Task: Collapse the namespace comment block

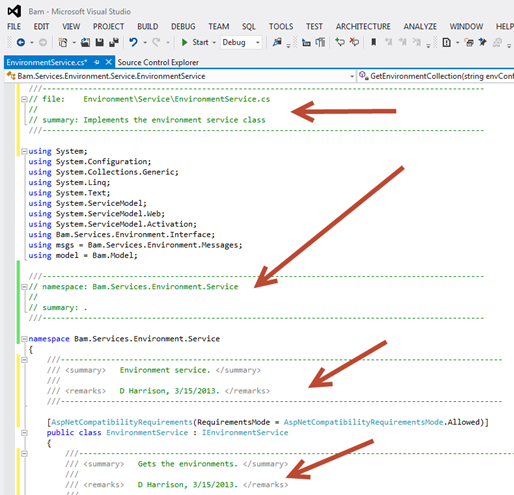Action: coord(24,287)
